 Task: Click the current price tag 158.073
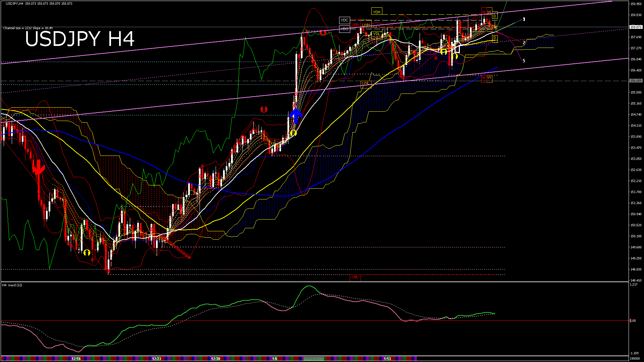(x=636, y=27)
